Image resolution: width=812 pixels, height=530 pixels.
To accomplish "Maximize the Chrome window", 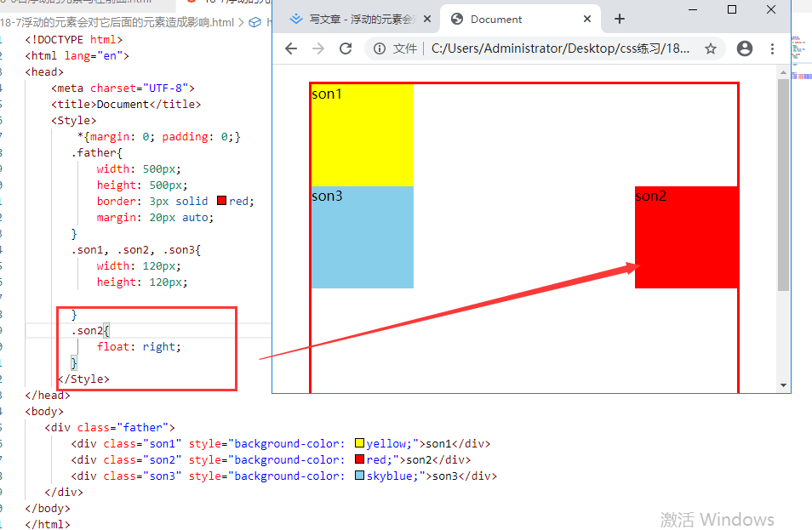I will pos(732,9).
